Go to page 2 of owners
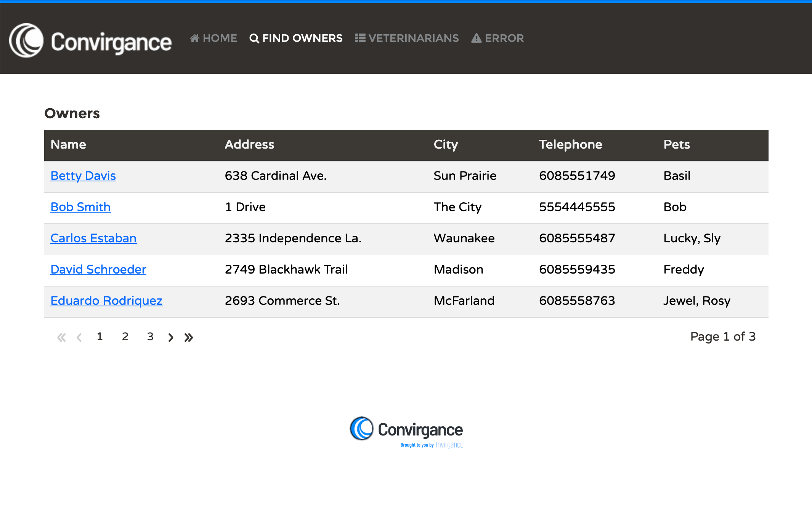 point(125,336)
